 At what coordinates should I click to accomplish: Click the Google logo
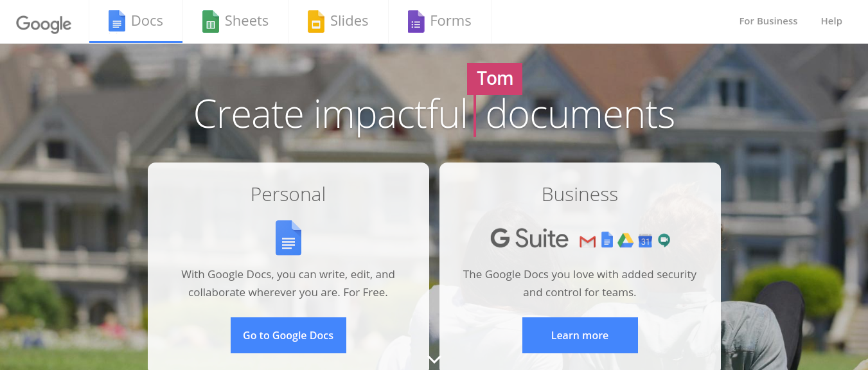(44, 22)
